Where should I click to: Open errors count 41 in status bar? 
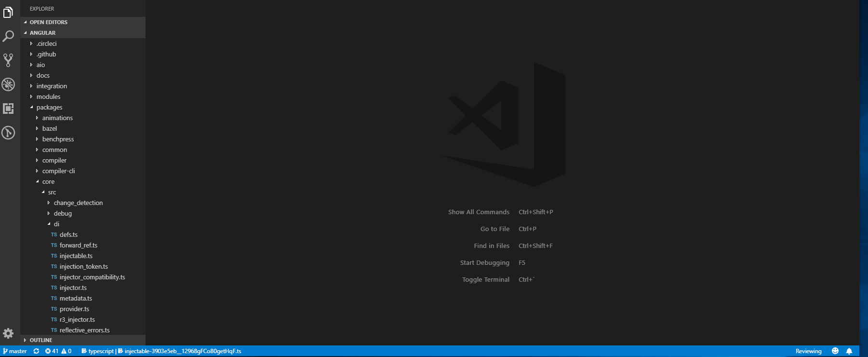pyautogui.click(x=52, y=351)
